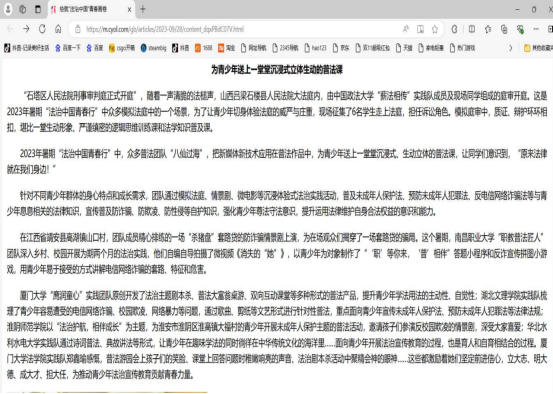Close the current article tab
553x394 pixels.
pyautogui.click(x=129, y=10)
